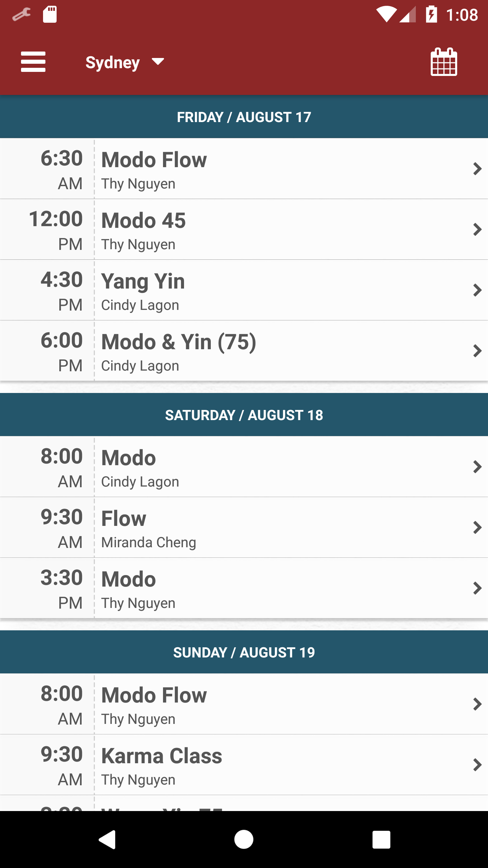Open chevron for Friday 6:30 AM Modo Flow
488x868 pixels.
pyautogui.click(x=477, y=169)
